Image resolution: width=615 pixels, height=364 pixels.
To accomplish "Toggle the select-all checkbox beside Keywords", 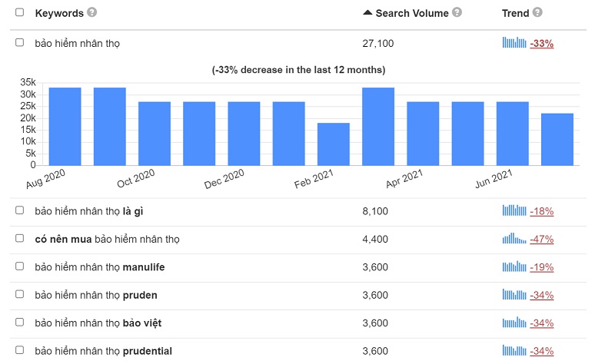I will point(20,13).
